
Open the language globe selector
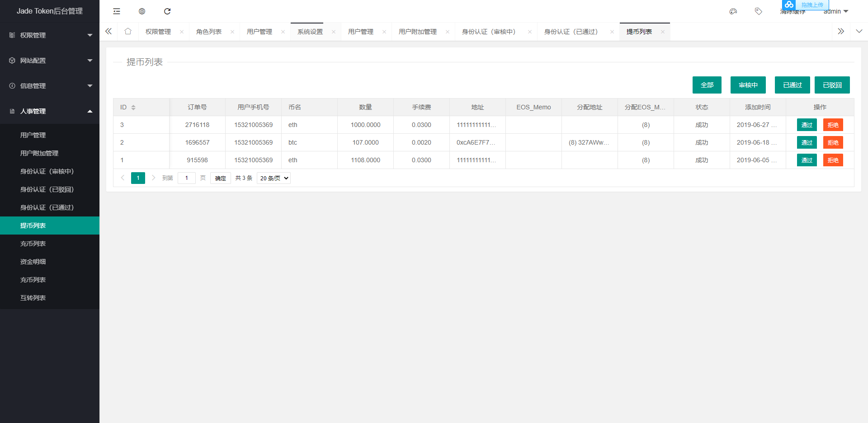click(142, 11)
